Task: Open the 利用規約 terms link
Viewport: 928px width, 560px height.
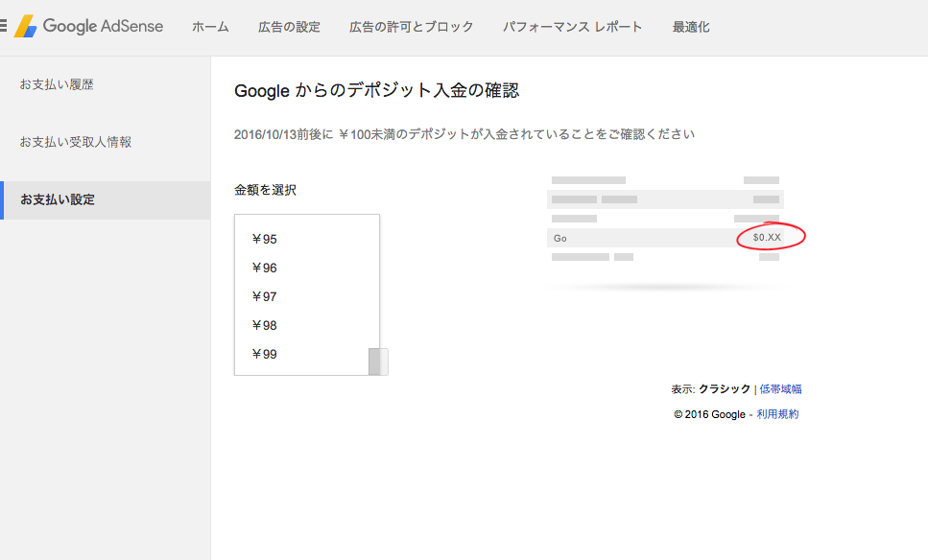Action: point(777,414)
